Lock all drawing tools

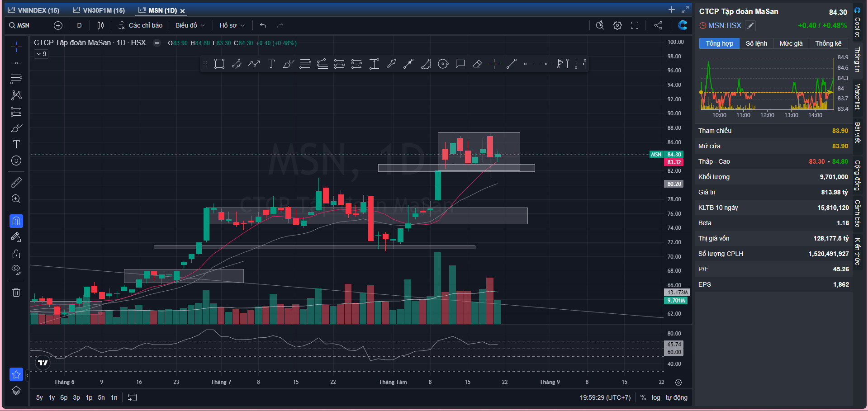pyautogui.click(x=16, y=254)
